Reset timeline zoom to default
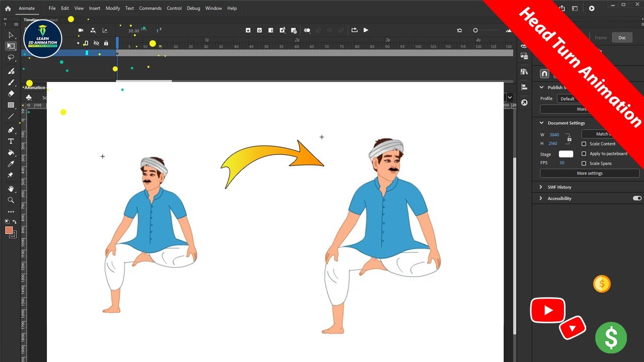The height and width of the screenshot is (362, 644). pyautogui.click(x=459, y=30)
